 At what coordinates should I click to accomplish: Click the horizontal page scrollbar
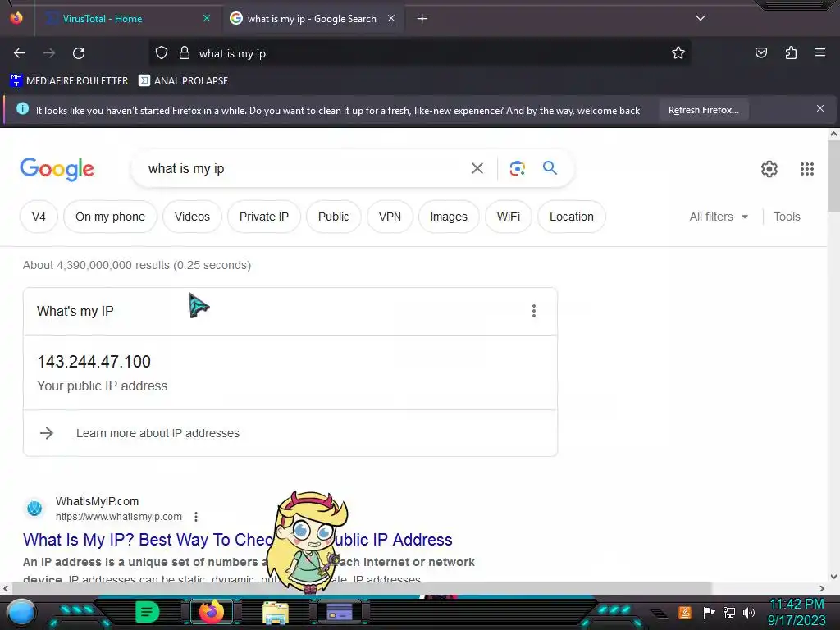(362, 588)
